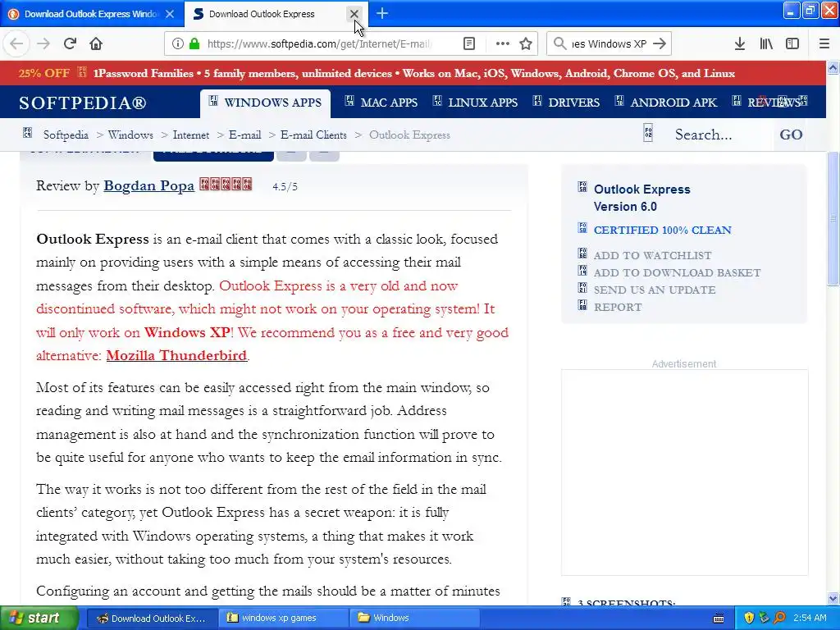
Task: Click the keyboard icon in system tray
Action: (719, 619)
